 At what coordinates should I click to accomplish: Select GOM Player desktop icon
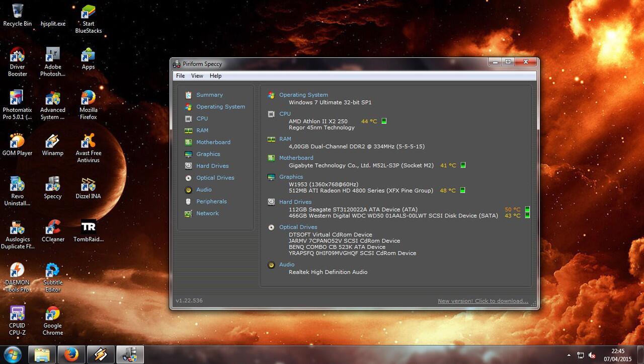tap(17, 144)
